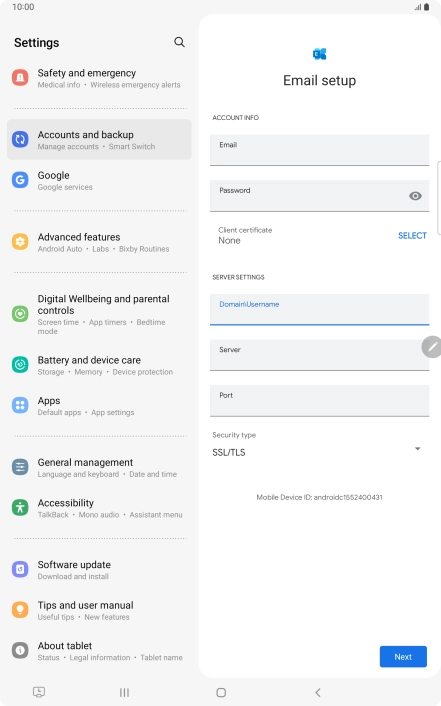Tap the Google services icon

tap(20, 180)
